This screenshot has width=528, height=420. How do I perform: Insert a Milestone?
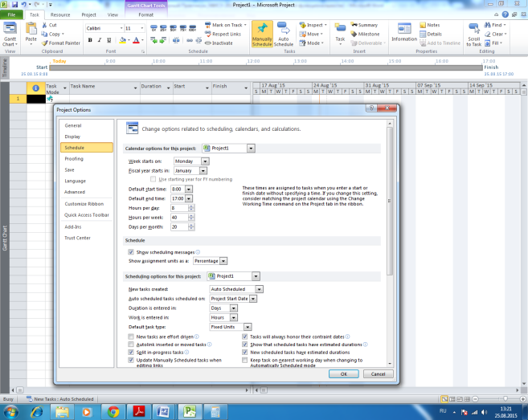(365, 34)
